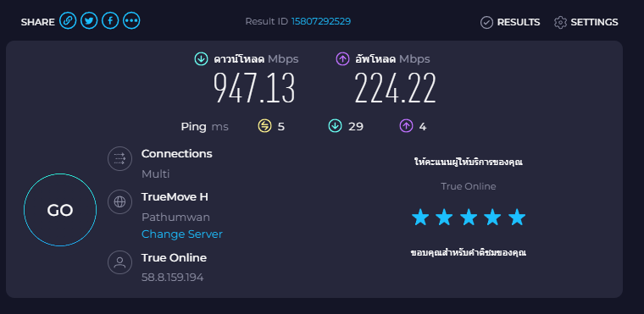
Task: Click the Results checkmark icon
Action: tap(486, 22)
